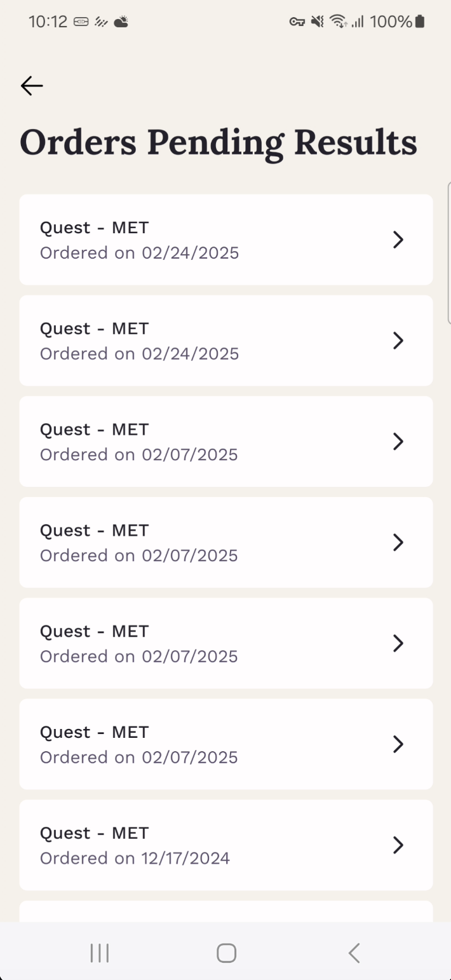Open the first Quest - MET 02/07/2025 order
The image size is (451, 980).
226,442
